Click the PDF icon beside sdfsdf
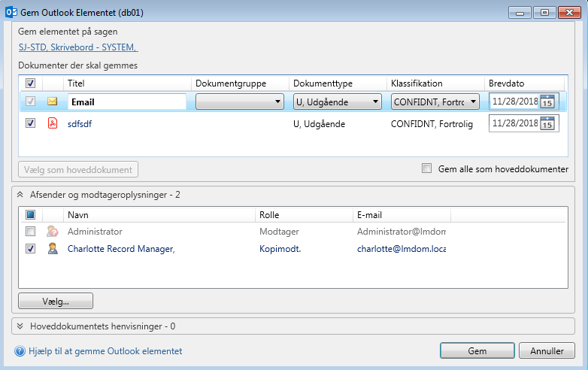 53,123
